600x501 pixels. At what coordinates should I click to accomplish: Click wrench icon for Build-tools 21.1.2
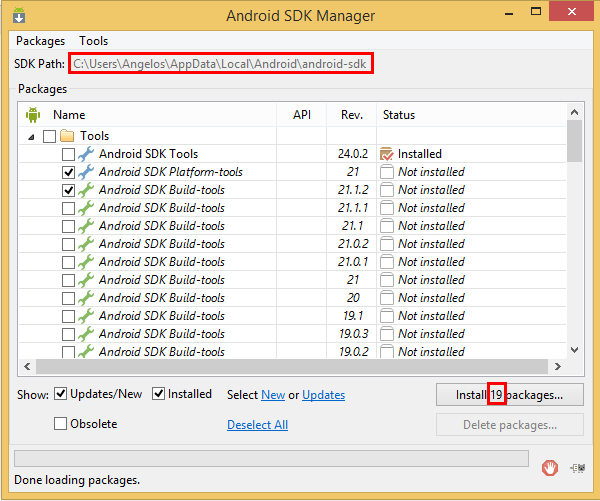pos(86,190)
